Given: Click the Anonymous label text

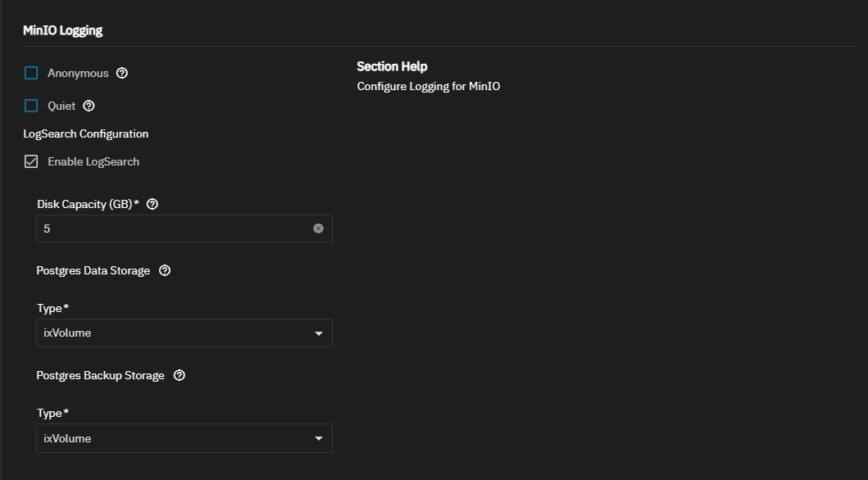Looking at the screenshot, I should [x=78, y=73].
